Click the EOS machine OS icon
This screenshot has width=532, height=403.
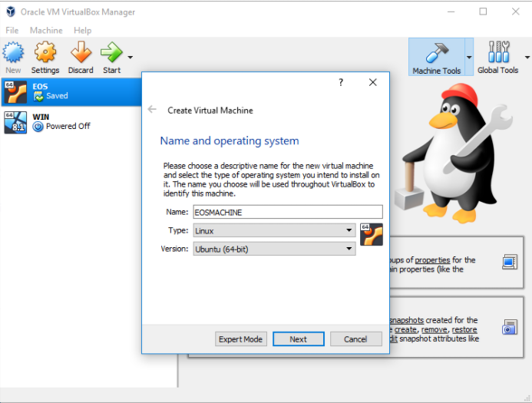tap(15, 92)
